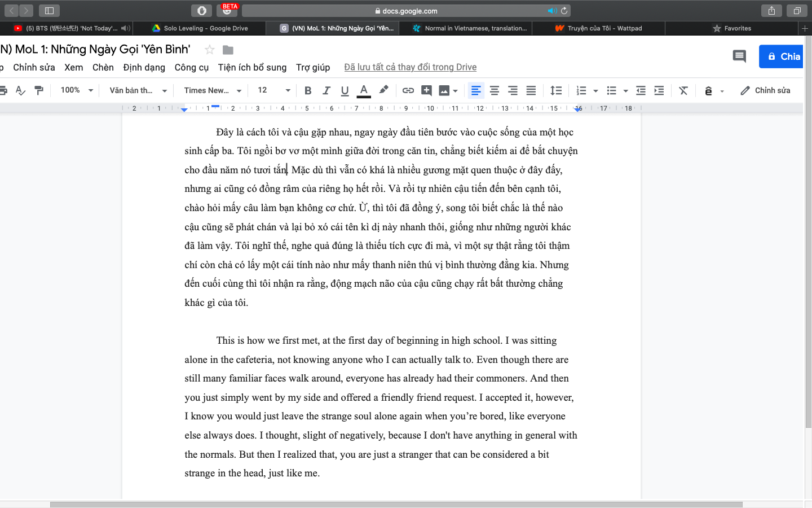Clear formatting with the toolbar icon
This screenshot has width=812, height=508.
click(x=683, y=90)
